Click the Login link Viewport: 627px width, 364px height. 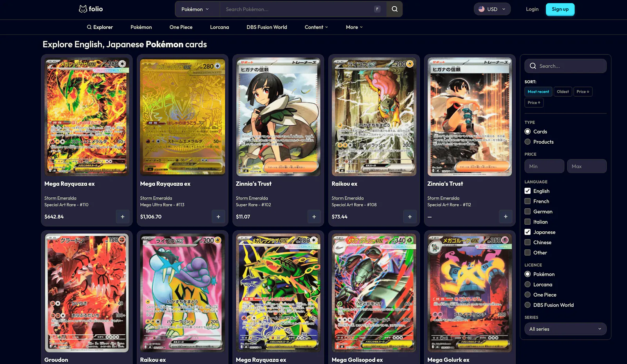coord(532,9)
